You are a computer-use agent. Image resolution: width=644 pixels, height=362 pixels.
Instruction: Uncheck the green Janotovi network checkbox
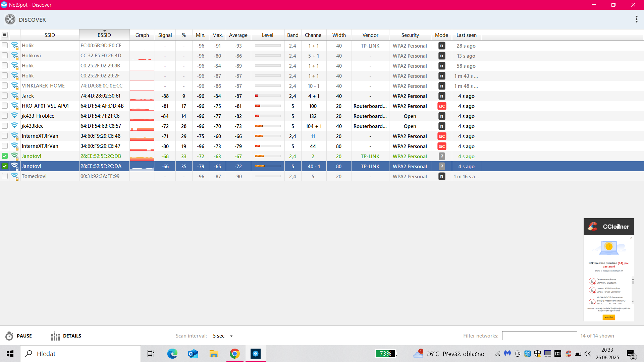(5, 156)
